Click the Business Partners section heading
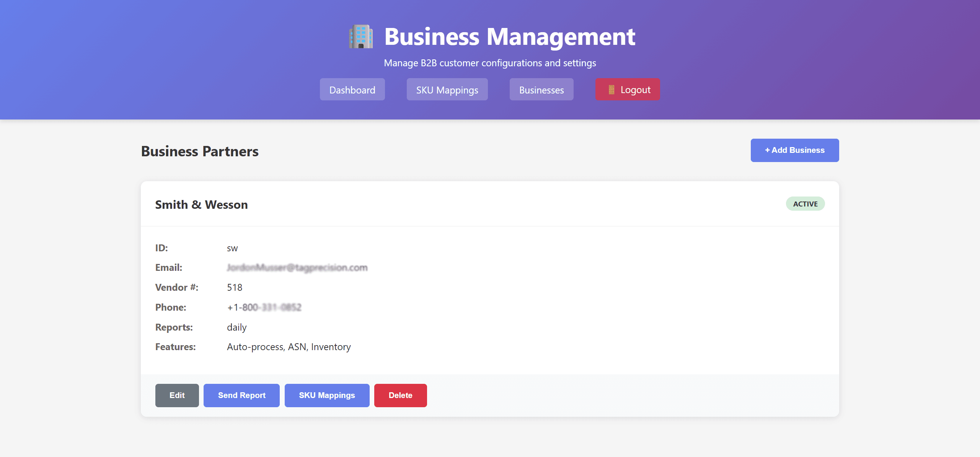The height and width of the screenshot is (457, 980). tap(200, 151)
